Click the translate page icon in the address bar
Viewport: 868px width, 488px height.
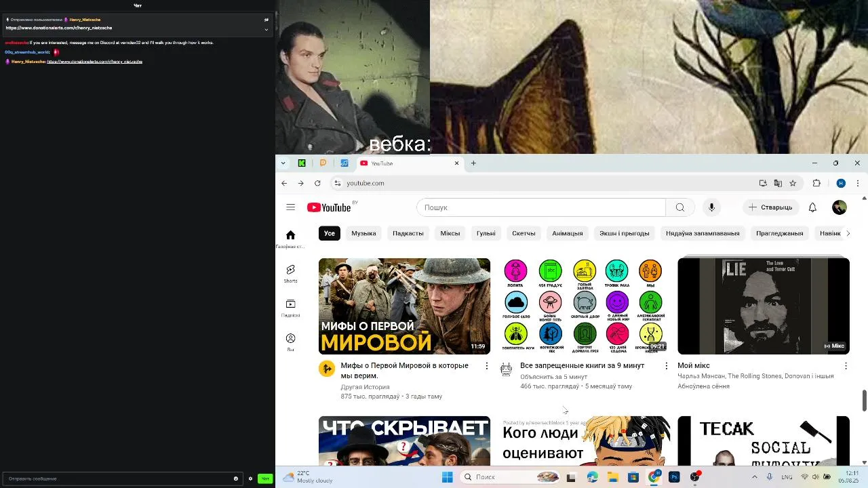point(778,183)
